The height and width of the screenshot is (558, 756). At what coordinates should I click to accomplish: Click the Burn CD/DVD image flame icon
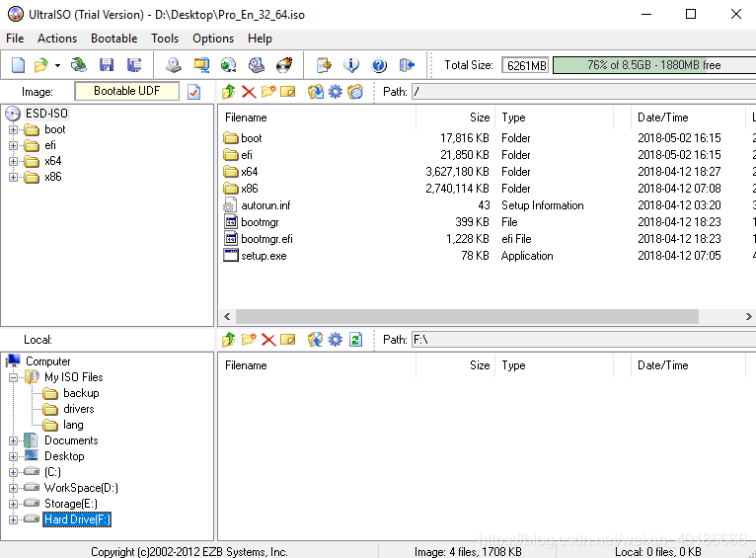[284, 64]
